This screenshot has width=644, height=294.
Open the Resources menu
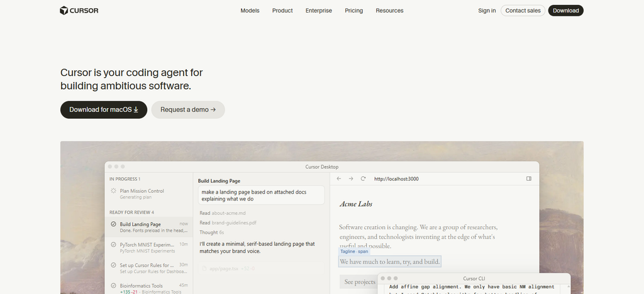click(389, 11)
